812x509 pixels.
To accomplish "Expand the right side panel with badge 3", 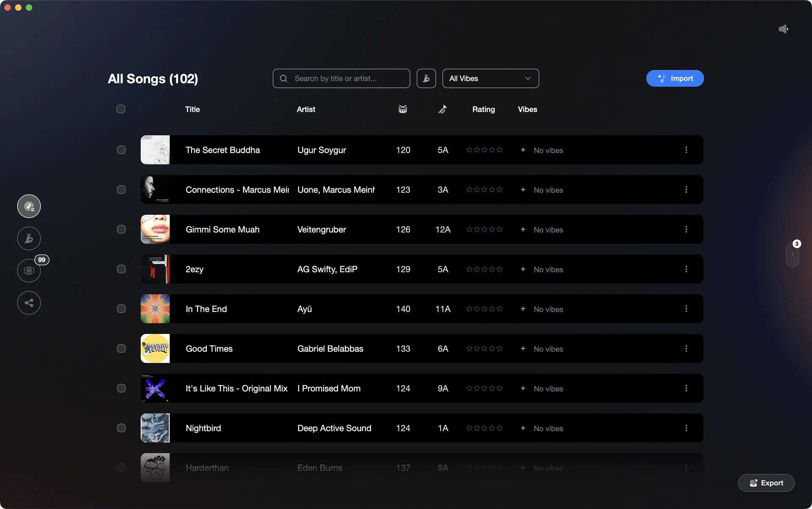I will [793, 254].
